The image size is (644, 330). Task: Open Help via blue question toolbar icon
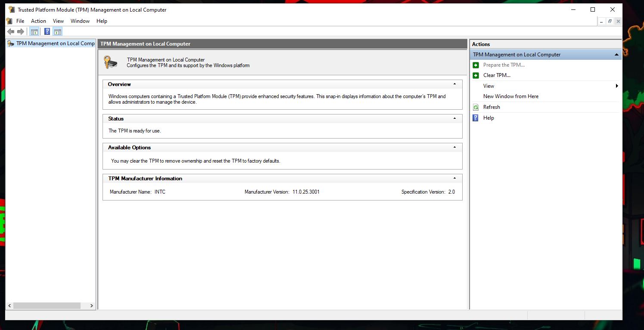(x=47, y=31)
